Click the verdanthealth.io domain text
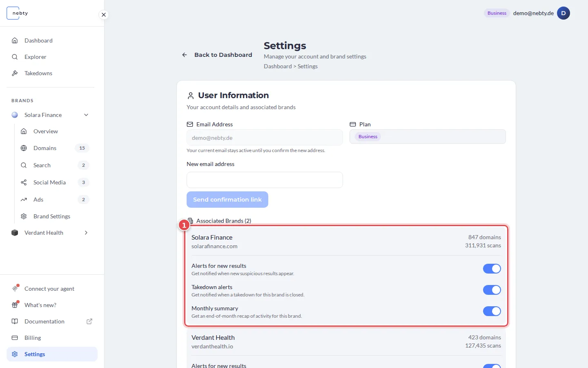This screenshot has height=368, width=588. [212, 346]
